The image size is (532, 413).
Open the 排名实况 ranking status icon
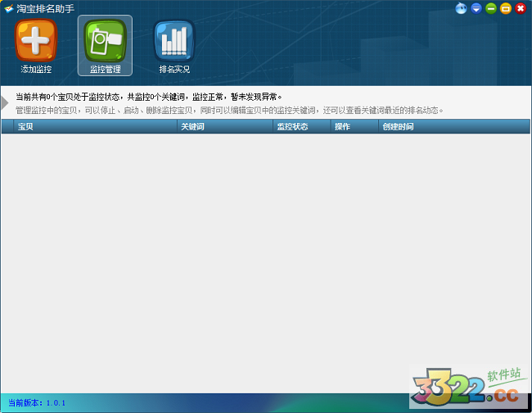pyautogui.click(x=174, y=45)
